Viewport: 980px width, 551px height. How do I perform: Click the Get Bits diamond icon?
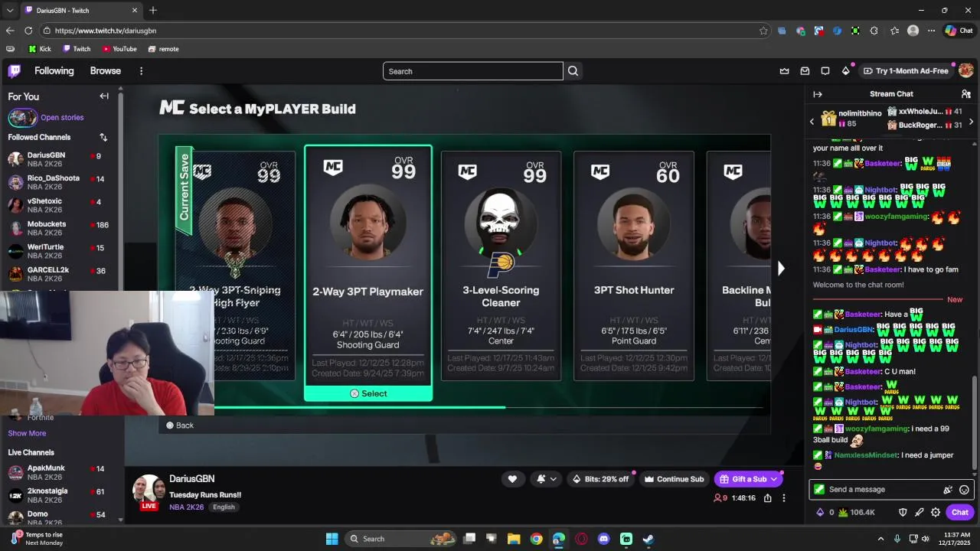(x=845, y=71)
